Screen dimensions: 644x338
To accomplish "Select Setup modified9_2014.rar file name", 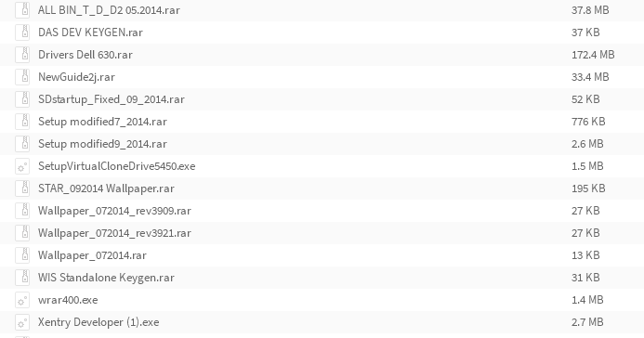I will (x=102, y=144).
